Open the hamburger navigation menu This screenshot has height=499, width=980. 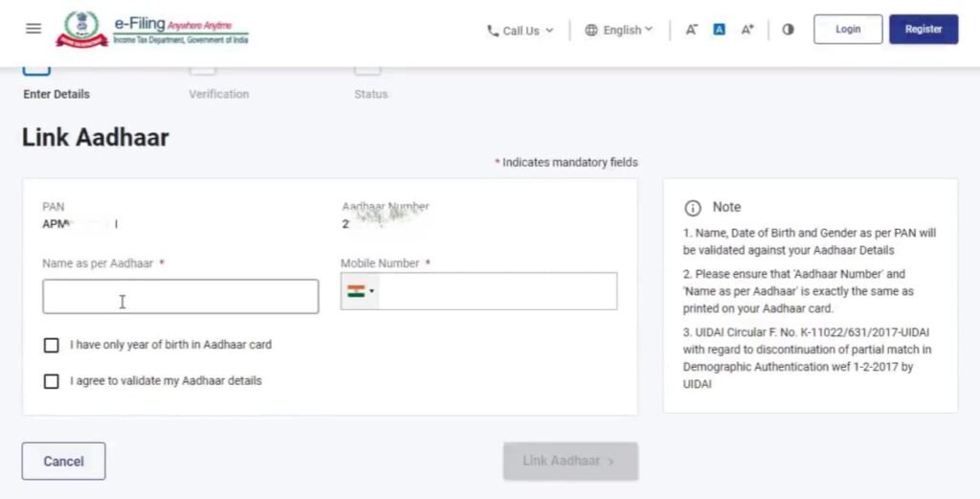[x=33, y=29]
